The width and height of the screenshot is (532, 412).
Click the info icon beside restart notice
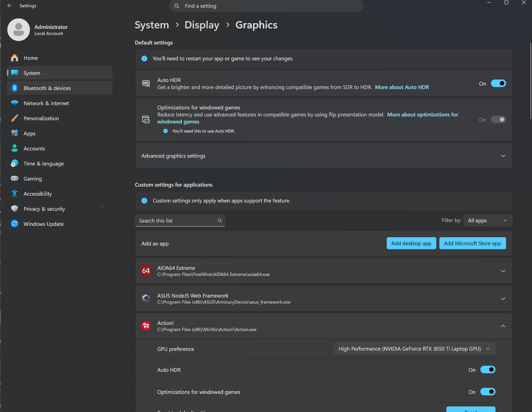pos(144,59)
